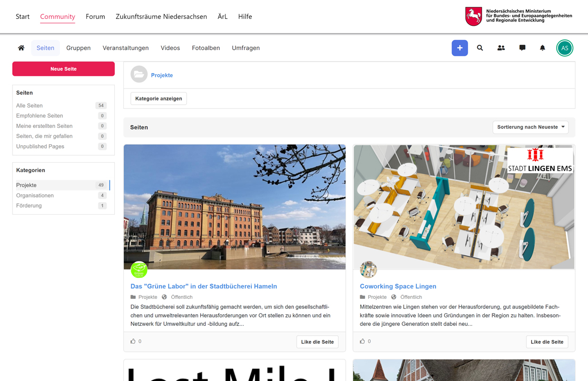Open the Coworking Space Lingen link

click(398, 286)
